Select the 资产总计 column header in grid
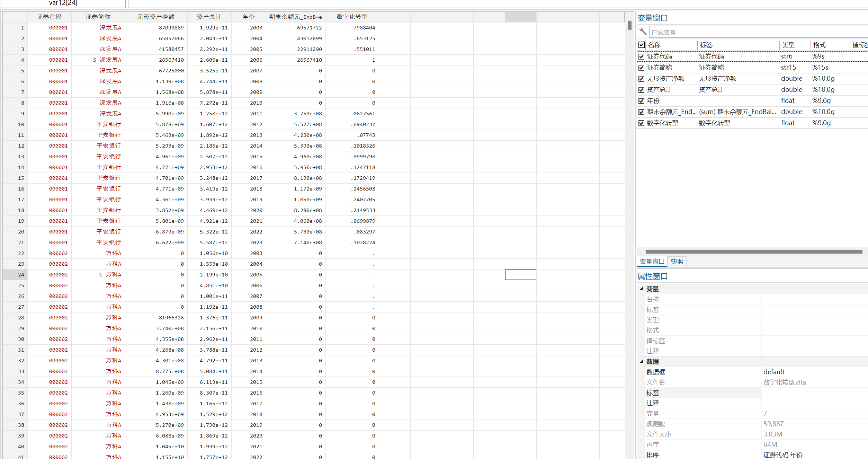This screenshot has height=459, width=868. click(x=209, y=17)
